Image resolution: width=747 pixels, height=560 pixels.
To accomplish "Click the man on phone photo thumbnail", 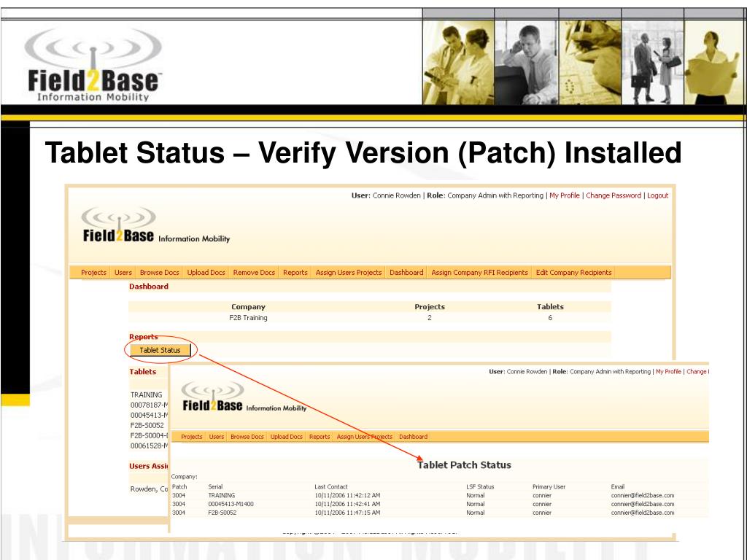I will pyautogui.click(x=527, y=62).
